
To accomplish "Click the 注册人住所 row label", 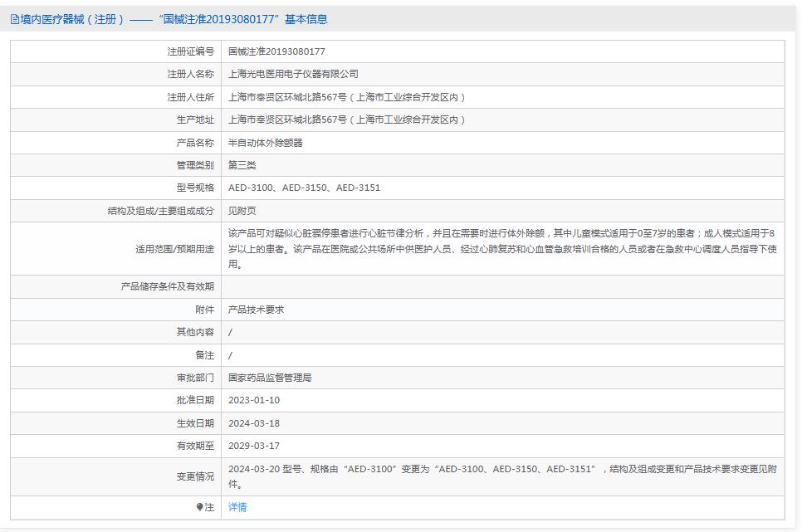I will click(x=191, y=97).
